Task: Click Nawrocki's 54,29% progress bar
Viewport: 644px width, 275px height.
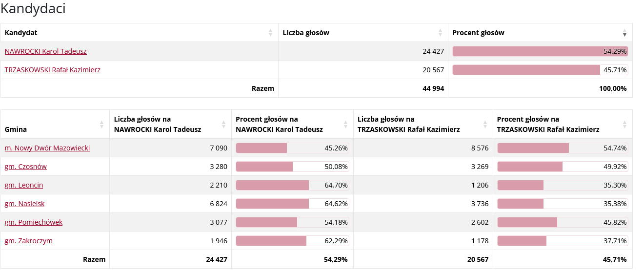Action: pos(540,51)
